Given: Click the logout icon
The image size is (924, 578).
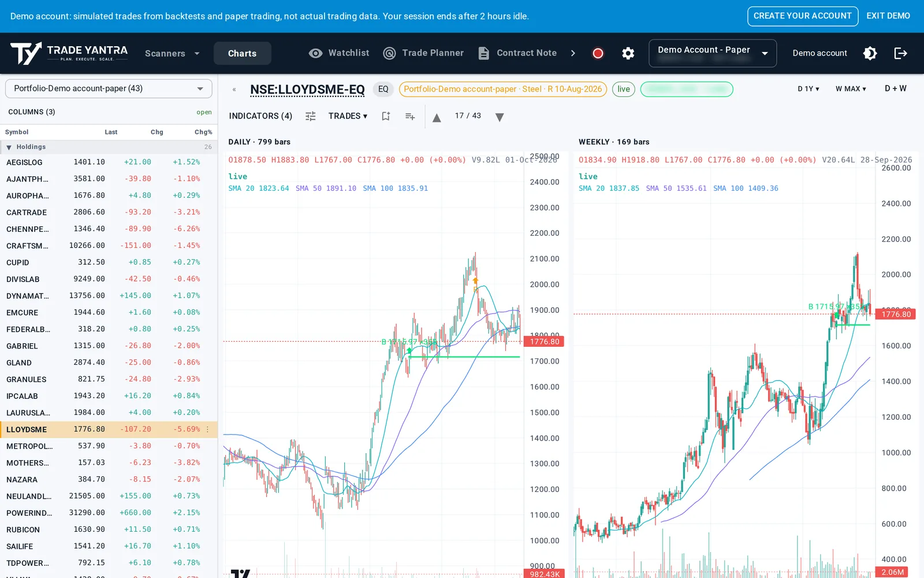Looking at the screenshot, I should click(x=901, y=53).
